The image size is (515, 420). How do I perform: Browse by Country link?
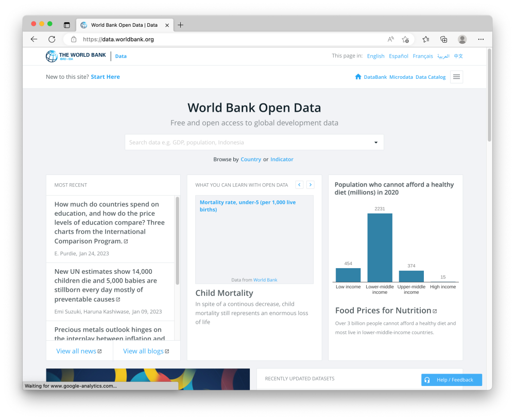pos(251,159)
